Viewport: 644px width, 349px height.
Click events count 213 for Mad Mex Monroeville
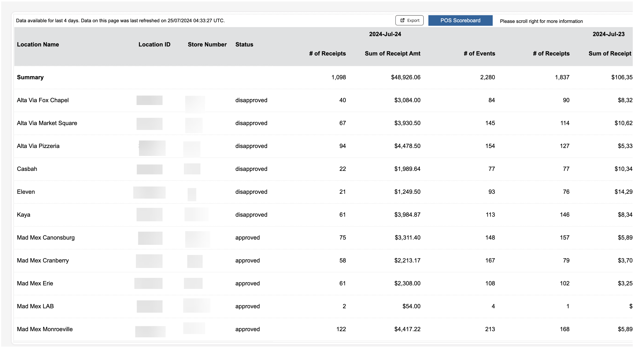[490, 329]
